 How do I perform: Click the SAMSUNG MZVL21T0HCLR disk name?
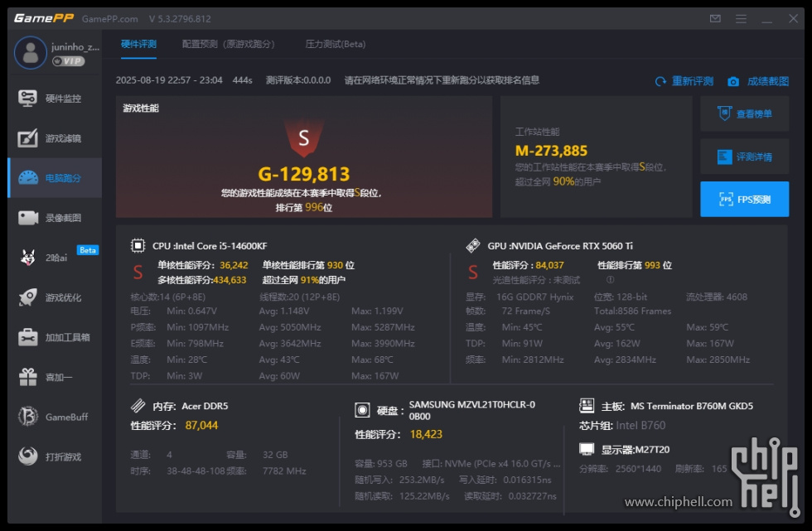471,410
